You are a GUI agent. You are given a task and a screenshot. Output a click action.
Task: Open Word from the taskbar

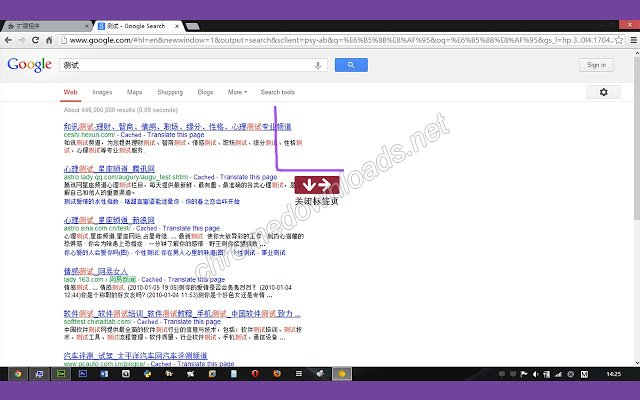click(104, 374)
